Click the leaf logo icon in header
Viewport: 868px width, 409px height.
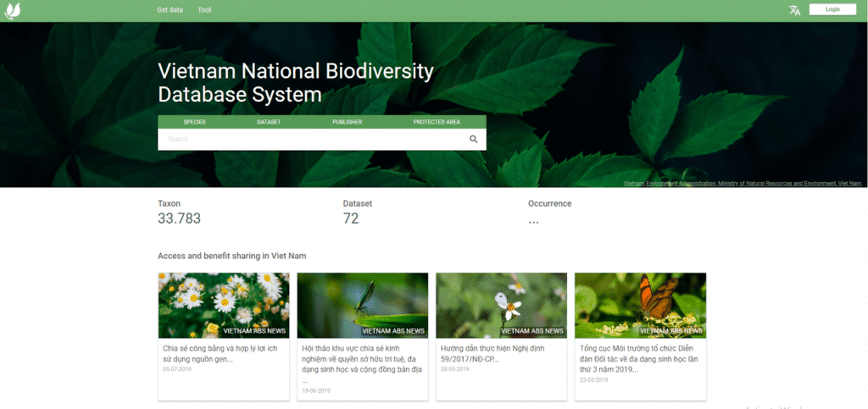point(13,10)
